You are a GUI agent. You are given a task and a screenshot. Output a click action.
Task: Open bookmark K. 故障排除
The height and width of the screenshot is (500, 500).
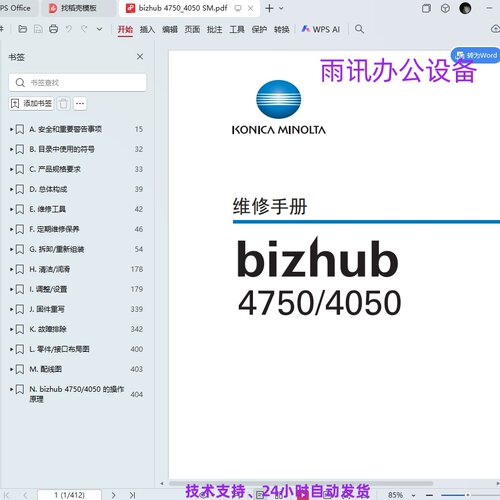coord(48,329)
